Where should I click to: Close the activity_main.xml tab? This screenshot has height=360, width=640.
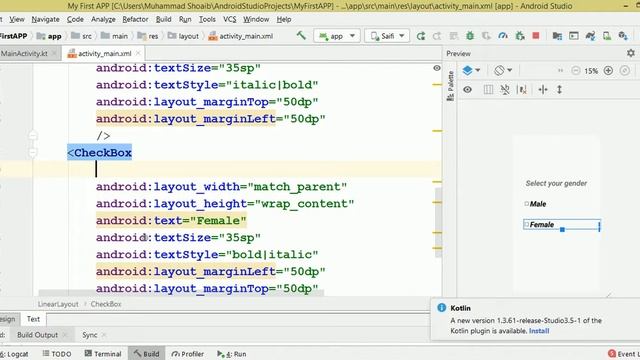[138, 53]
